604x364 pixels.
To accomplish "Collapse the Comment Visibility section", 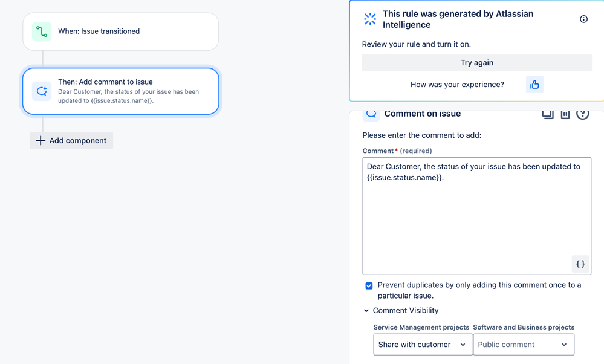I will (366, 311).
